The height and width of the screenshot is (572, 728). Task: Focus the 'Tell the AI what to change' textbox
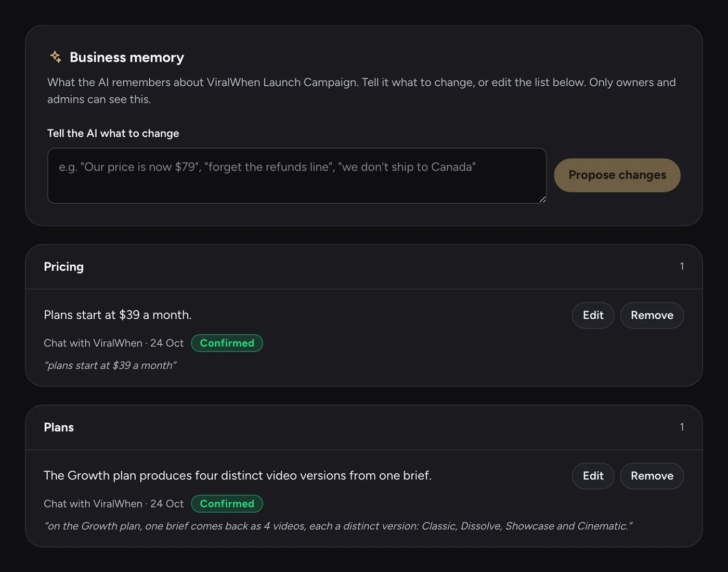click(297, 176)
